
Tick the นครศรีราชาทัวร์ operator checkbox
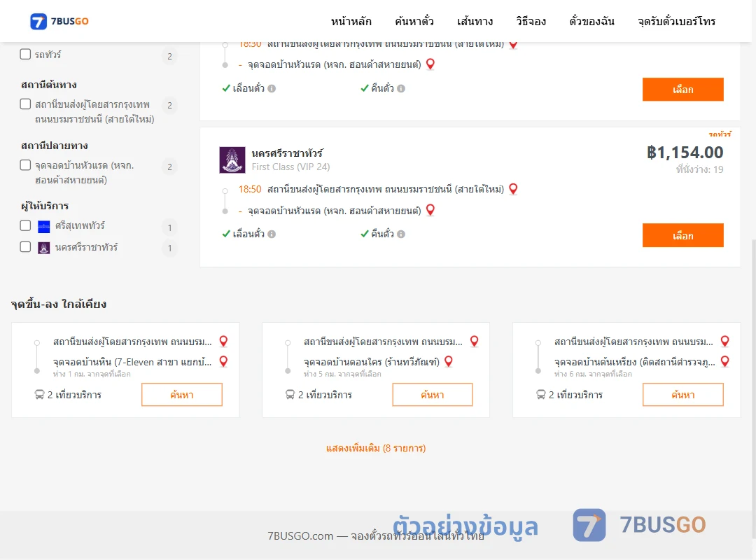coord(26,247)
